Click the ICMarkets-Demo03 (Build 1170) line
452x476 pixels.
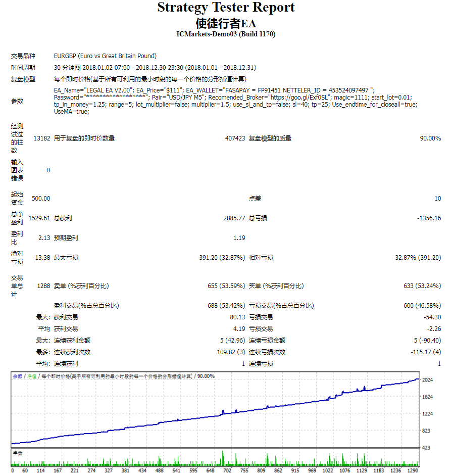pos(226,34)
